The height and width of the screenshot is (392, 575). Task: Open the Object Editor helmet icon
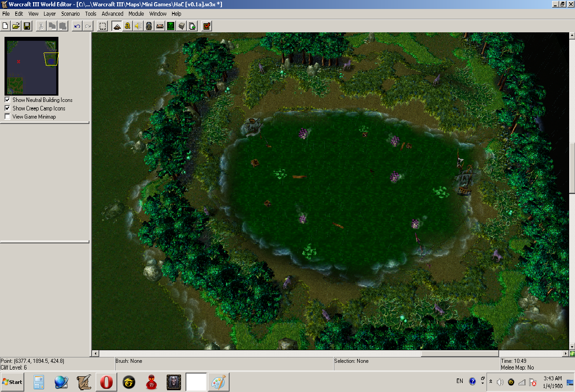tap(149, 26)
